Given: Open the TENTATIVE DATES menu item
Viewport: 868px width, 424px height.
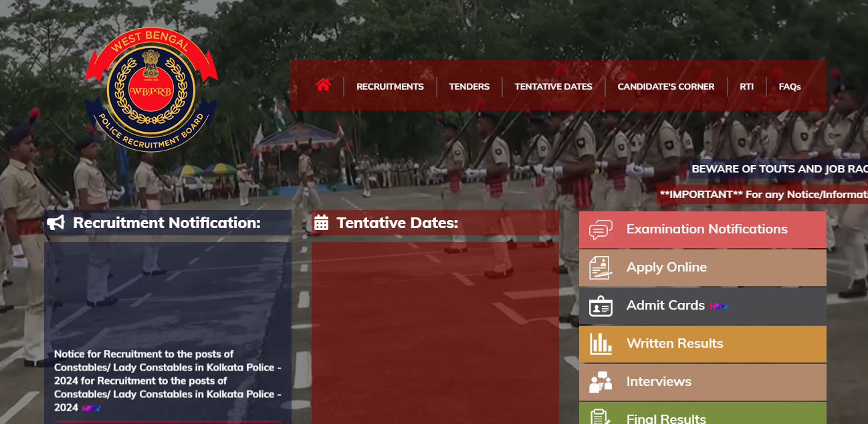Looking at the screenshot, I should coord(553,86).
